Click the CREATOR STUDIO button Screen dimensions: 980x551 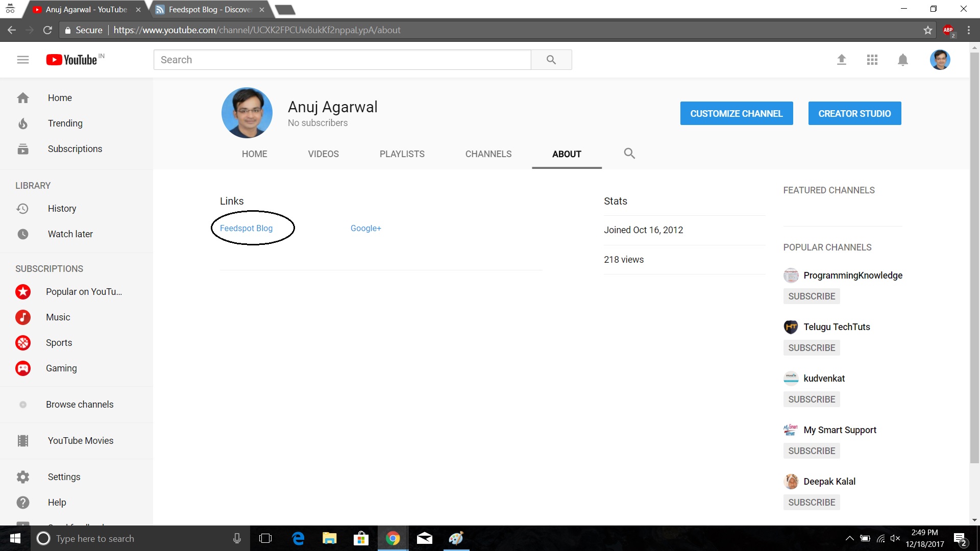[x=855, y=113]
